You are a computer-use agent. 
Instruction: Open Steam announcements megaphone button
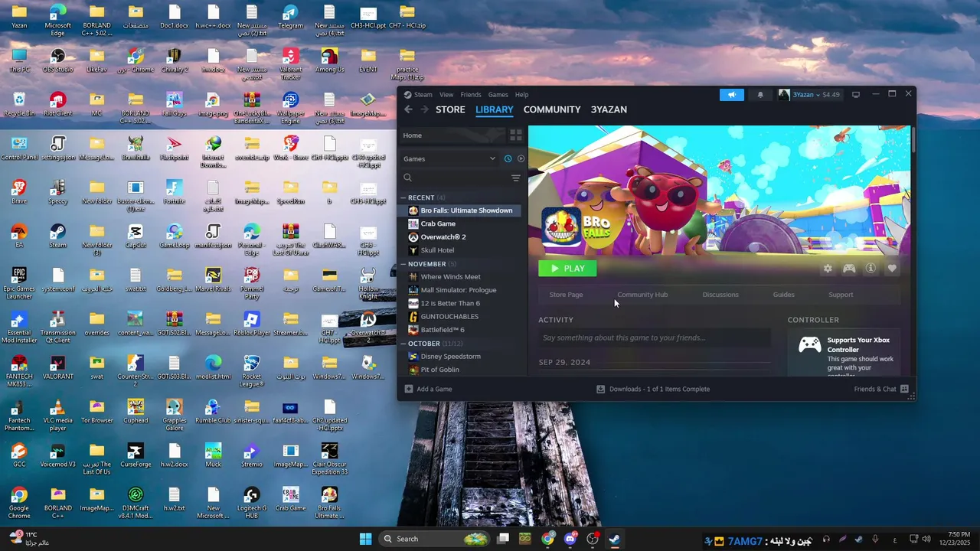[731, 95]
